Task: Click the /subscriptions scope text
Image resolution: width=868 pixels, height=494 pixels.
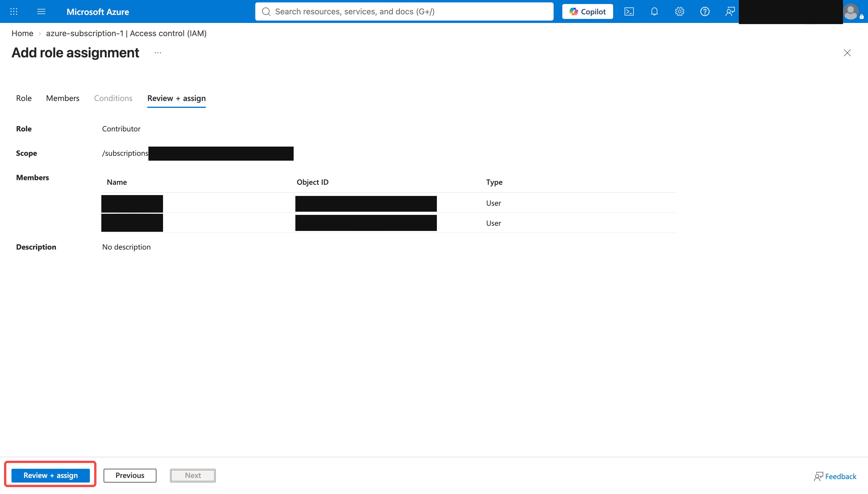Action: tap(125, 153)
